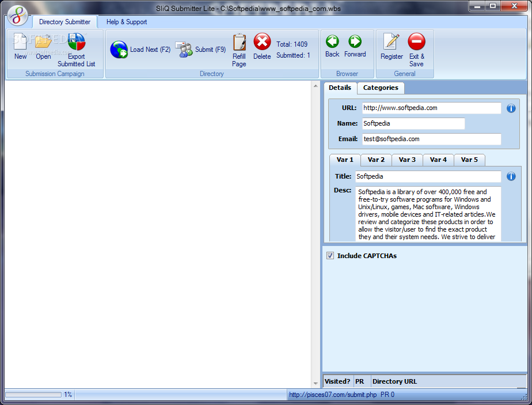532x405 pixels.
Task: Select the Var 2 tab
Action: click(376, 160)
